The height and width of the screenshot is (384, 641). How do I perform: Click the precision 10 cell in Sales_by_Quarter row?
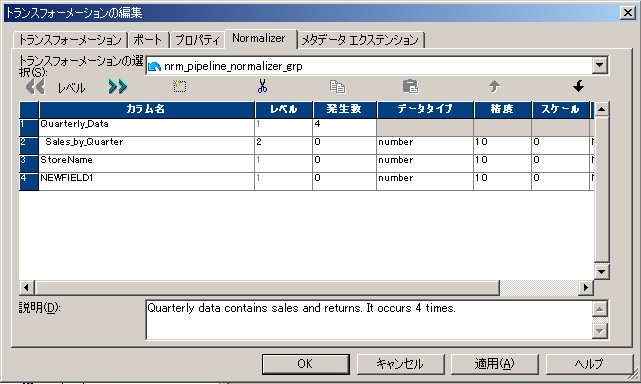tap(502, 145)
